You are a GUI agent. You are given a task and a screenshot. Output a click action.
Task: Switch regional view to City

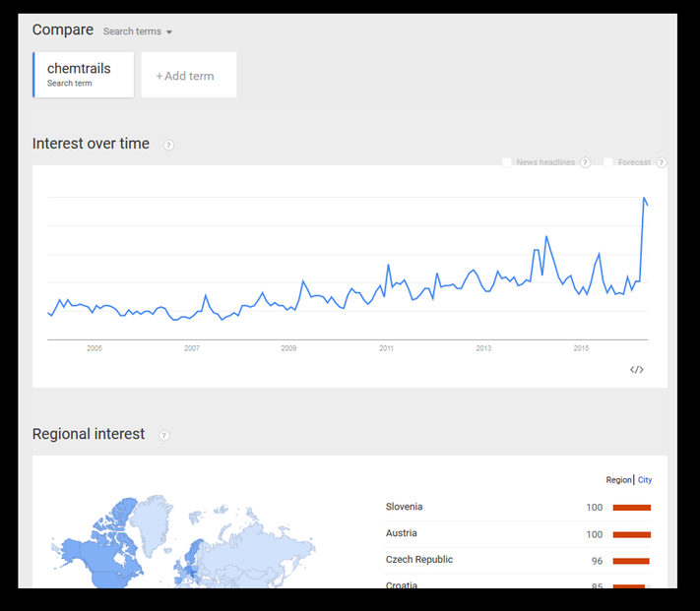coord(645,480)
